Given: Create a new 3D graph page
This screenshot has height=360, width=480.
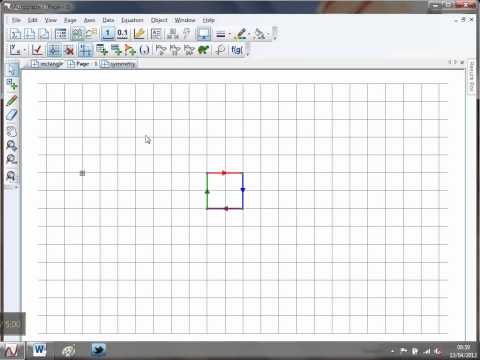Looking at the screenshot, I should (x=44, y=34).
